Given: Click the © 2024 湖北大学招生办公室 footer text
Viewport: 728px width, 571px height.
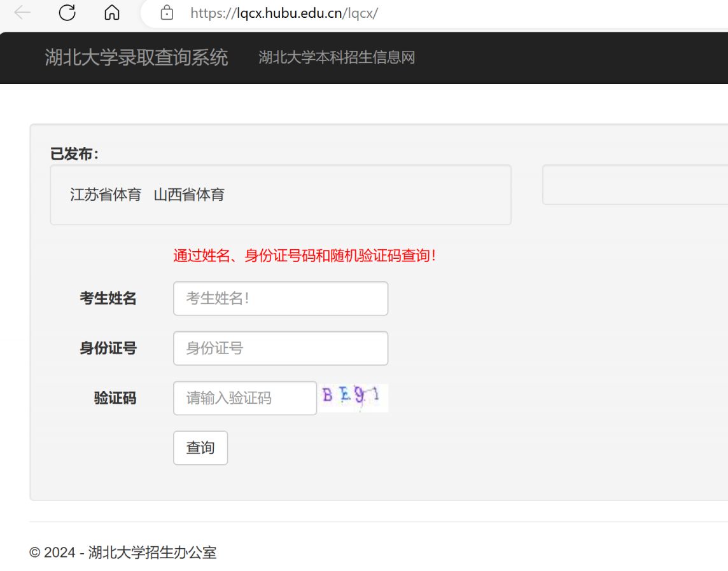Looking at the screenshot, I should click(123, 553).
